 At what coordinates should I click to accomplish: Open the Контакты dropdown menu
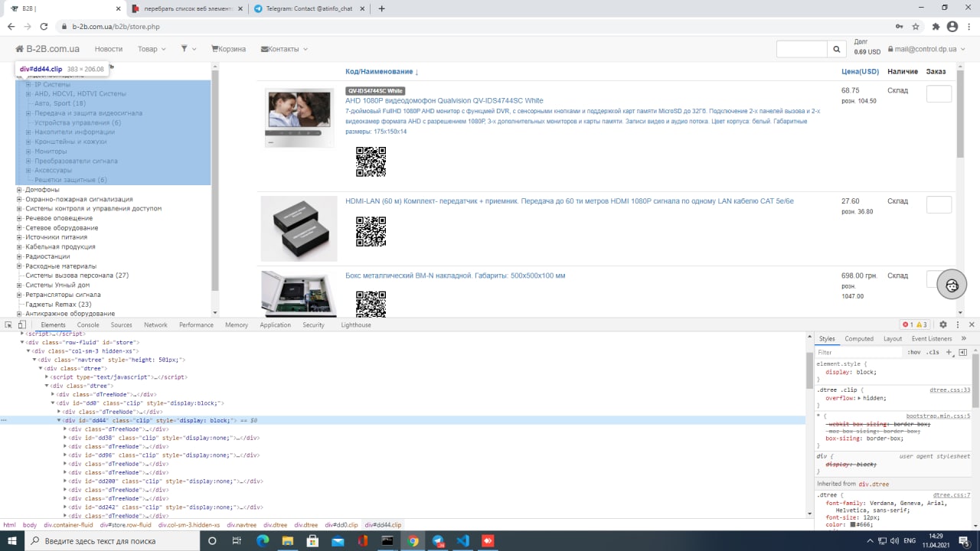pyautogui.click(x=284, y=49)
